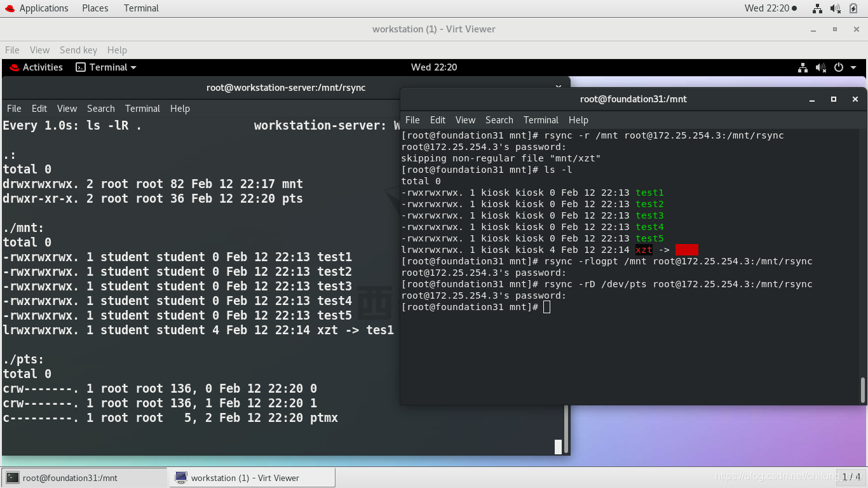Close the foundation31 terminal window
Screen dimensions: 868x488
(x=855, y=99)
